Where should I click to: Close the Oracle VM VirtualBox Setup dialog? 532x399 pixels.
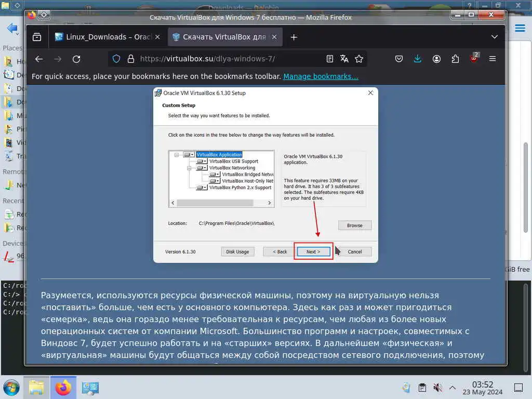370,92
